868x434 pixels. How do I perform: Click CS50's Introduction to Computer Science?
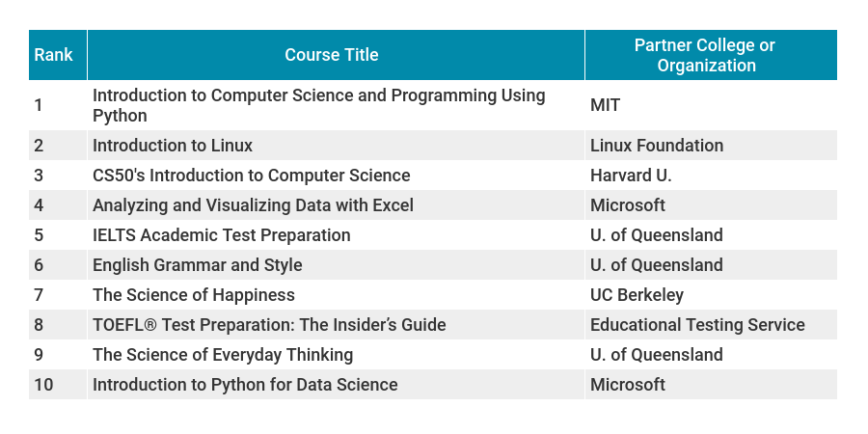pyautogui.click(x=251, y=176)
